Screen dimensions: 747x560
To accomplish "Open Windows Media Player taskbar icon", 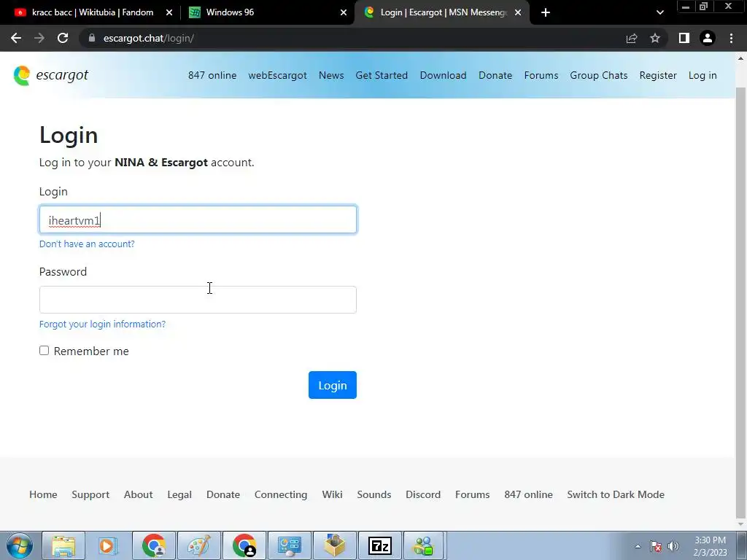I will [x=108, y=545].
